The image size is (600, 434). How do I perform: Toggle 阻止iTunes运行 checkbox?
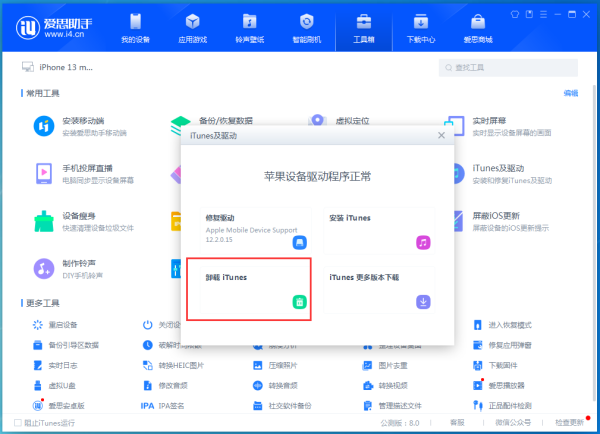[18, 423]
